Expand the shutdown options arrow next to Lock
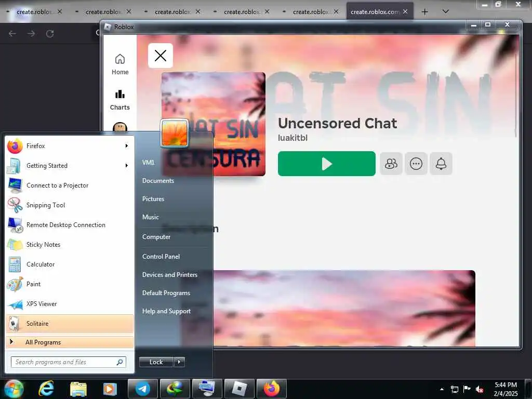 pyautogui.click(x=179, y=362)
